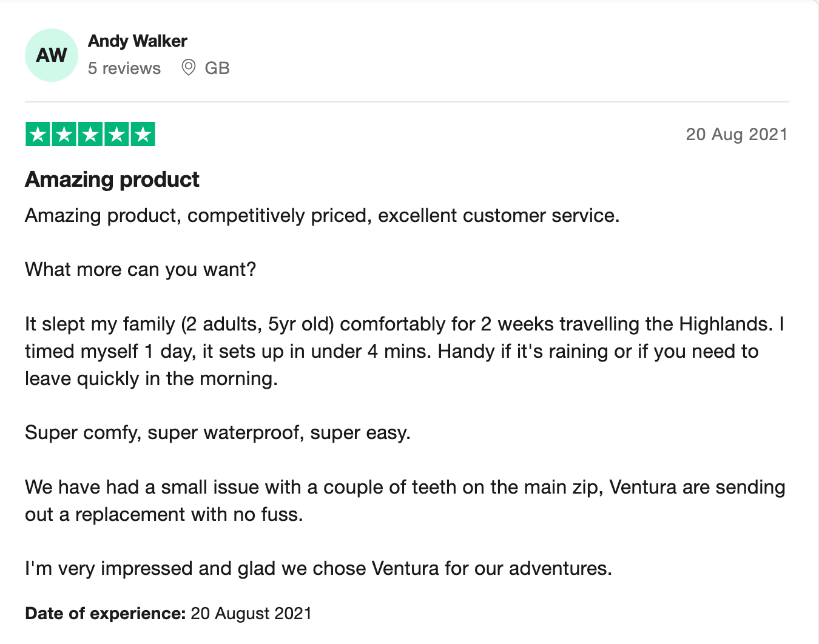Viewport: 819px width, 644px height.
Task: Click the "What more can you want?" text
Action: pyautogui.click(x=141, y=270)
